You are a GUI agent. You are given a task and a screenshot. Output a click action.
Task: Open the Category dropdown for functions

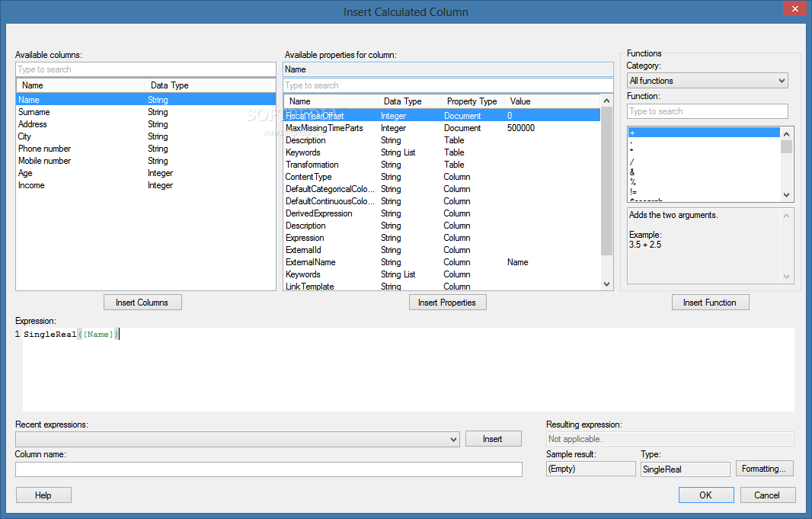707,81
